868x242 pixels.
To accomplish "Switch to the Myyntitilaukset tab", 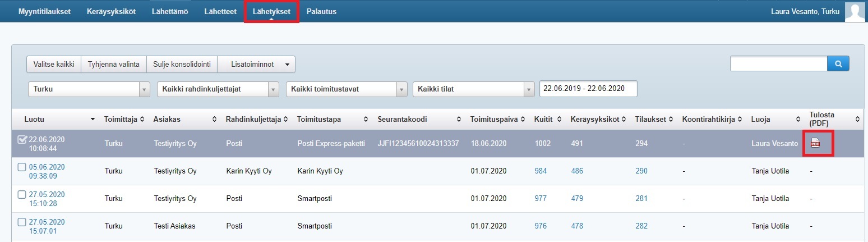I will point(44,11).
